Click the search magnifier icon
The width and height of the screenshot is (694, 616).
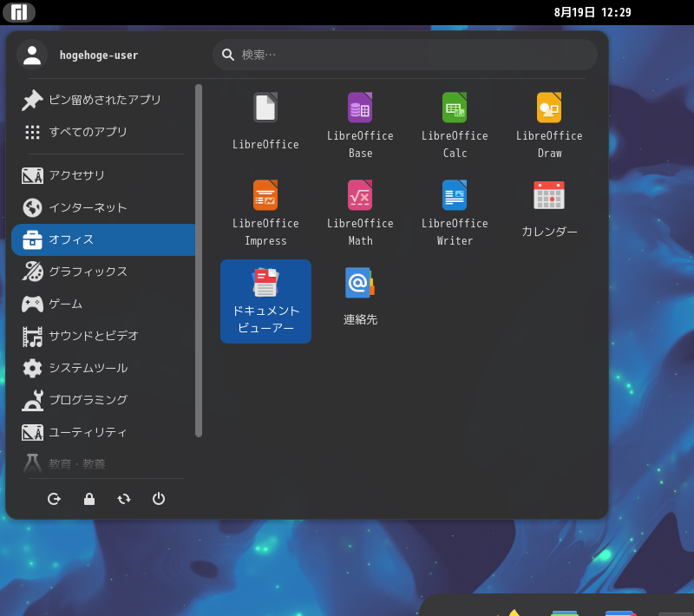[x=228, y=55]
